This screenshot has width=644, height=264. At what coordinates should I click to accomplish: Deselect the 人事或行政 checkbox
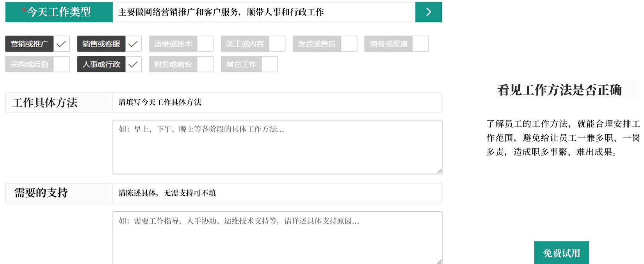point(133,64)
